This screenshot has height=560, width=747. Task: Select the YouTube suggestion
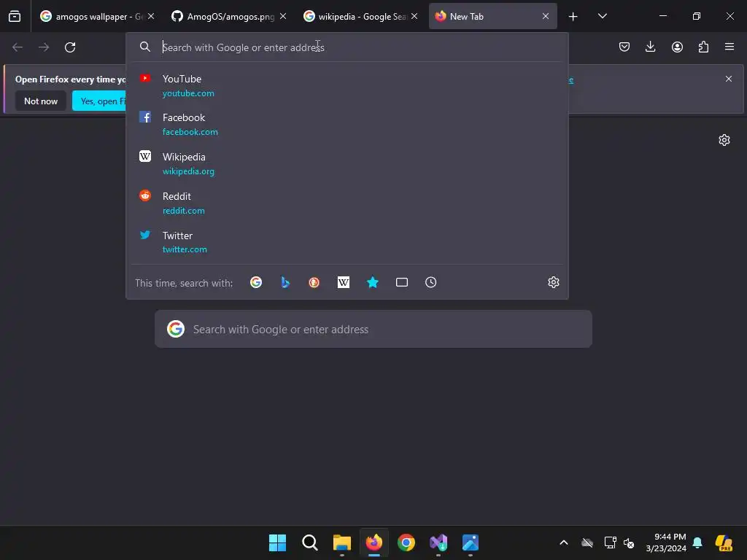point(347,86)
